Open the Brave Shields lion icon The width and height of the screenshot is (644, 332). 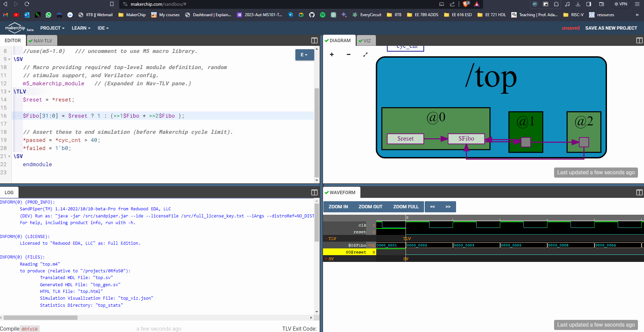(x=466, y=4)
